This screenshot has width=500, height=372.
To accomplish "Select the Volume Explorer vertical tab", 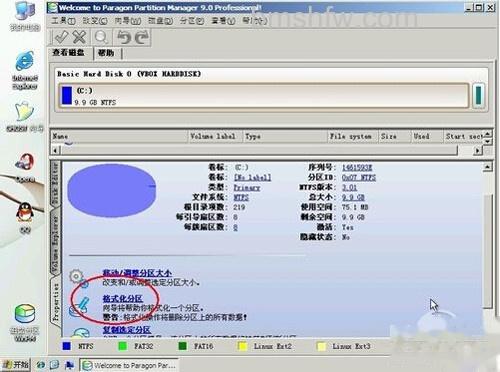I will (55, 243).
